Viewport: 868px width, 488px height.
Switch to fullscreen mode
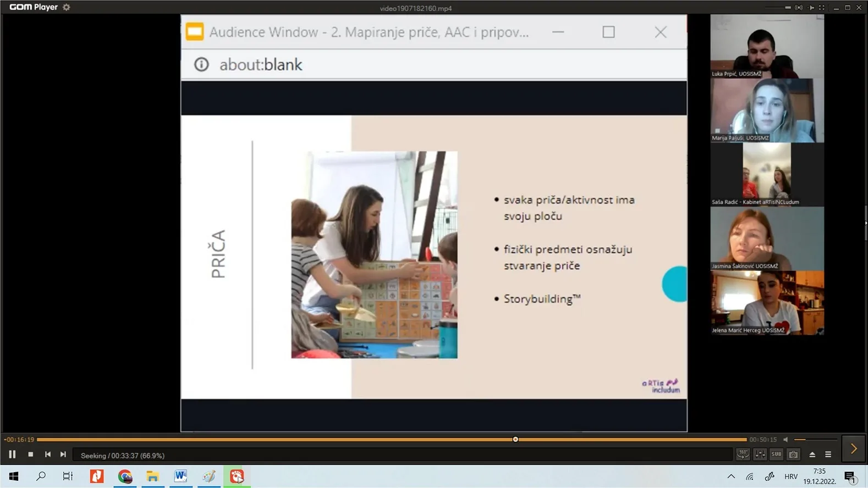click(x=822, y=8)
